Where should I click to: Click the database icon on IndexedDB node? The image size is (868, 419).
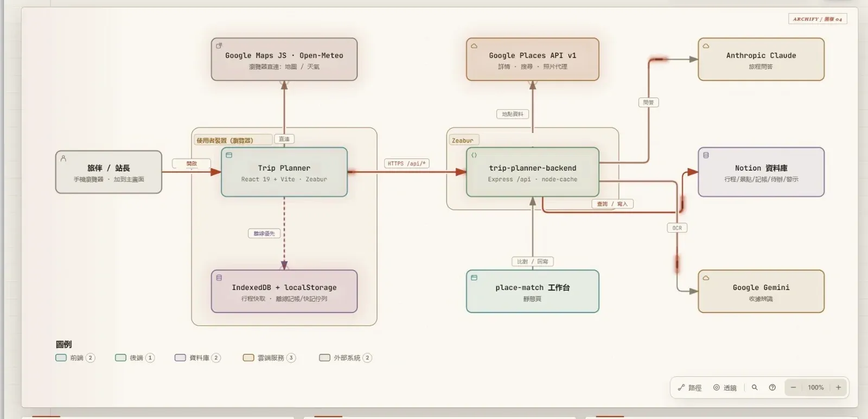click(219, 278)
